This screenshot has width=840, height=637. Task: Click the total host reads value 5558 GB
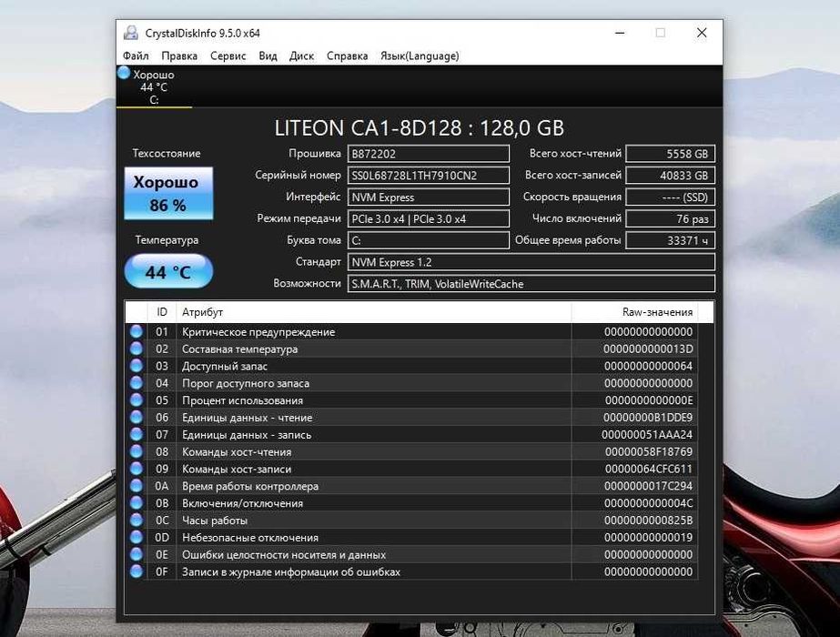pos(670,154)
